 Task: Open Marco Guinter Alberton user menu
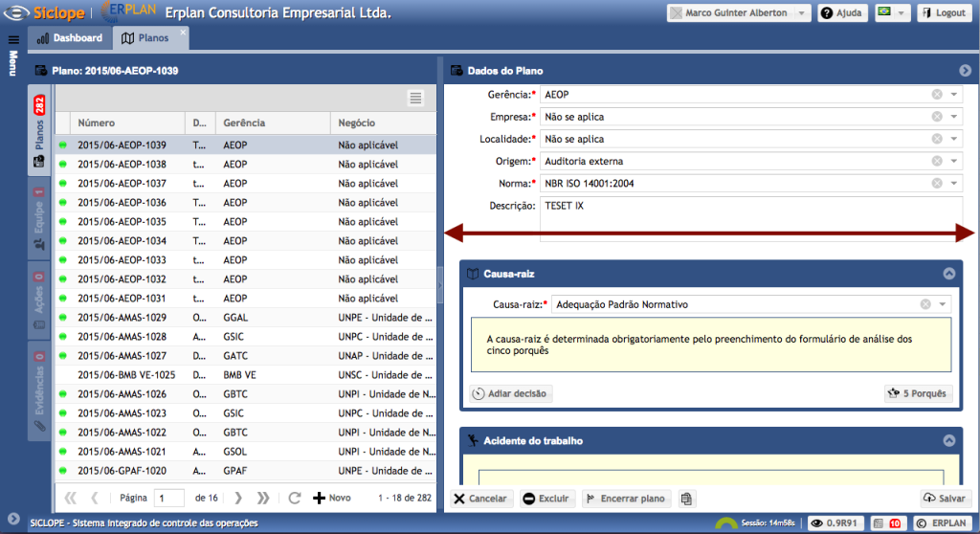[739, 12]
